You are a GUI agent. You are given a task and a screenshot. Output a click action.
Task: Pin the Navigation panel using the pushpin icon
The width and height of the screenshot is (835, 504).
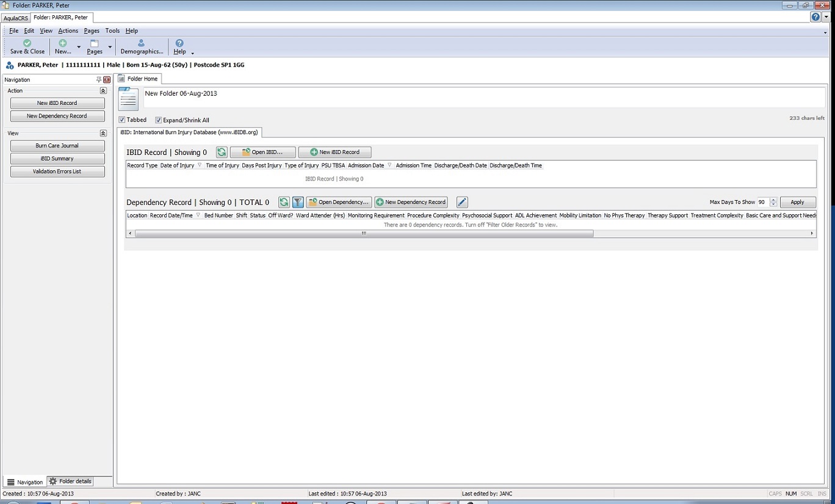click(99, 80)
